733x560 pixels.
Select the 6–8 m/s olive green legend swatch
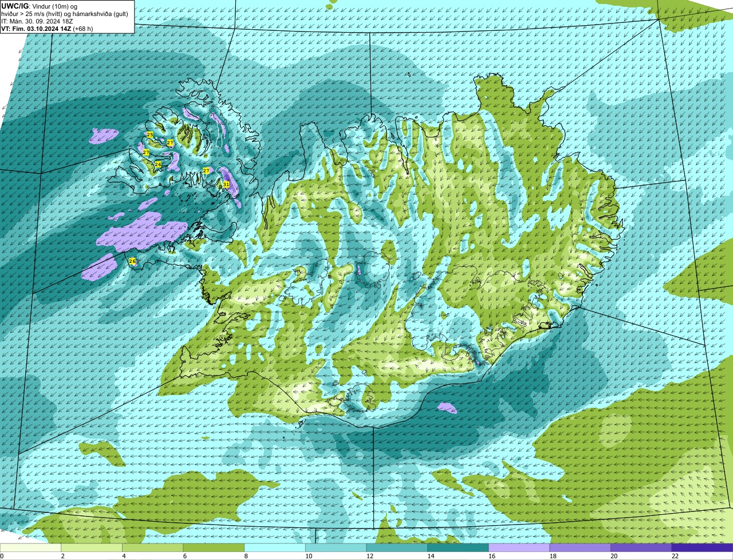click(x=214, y=547)
